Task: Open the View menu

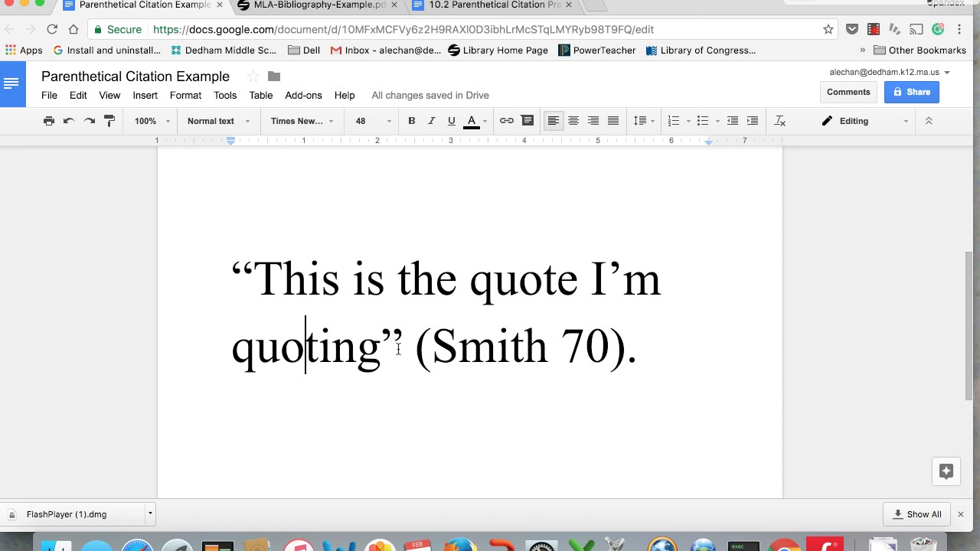Action: (109, 95)
